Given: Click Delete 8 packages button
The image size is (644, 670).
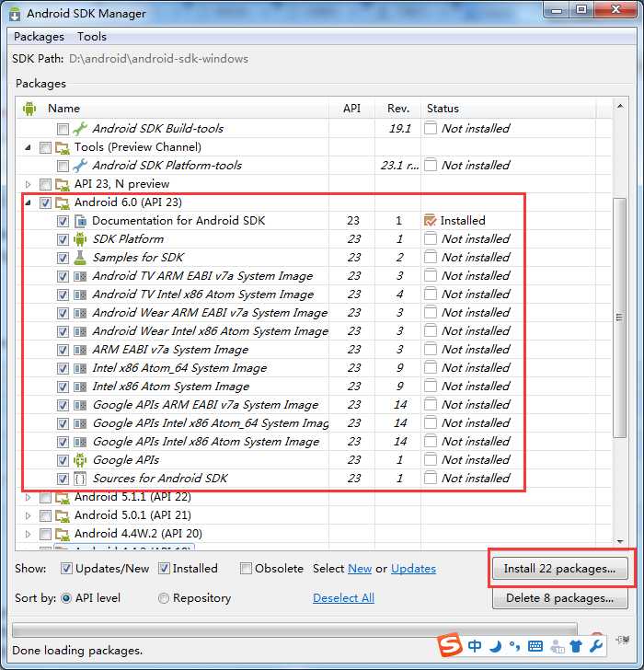Looking at the screenshot, I should click(560, 598).
